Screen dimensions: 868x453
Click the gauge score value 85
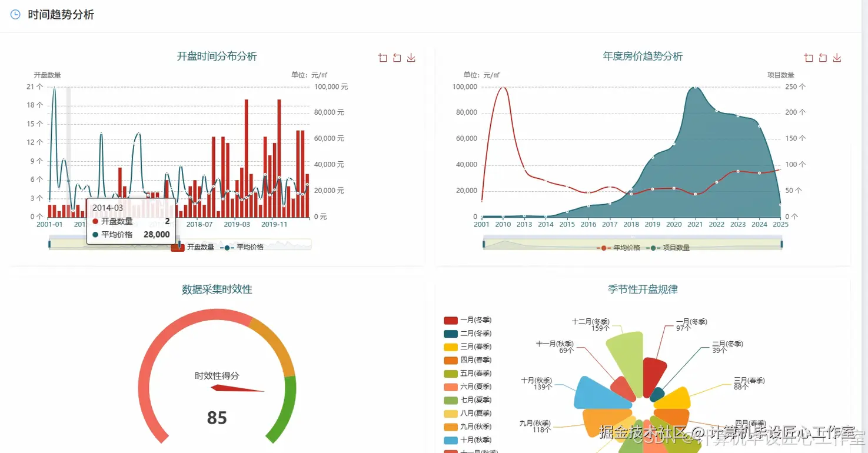click(217, 418)
